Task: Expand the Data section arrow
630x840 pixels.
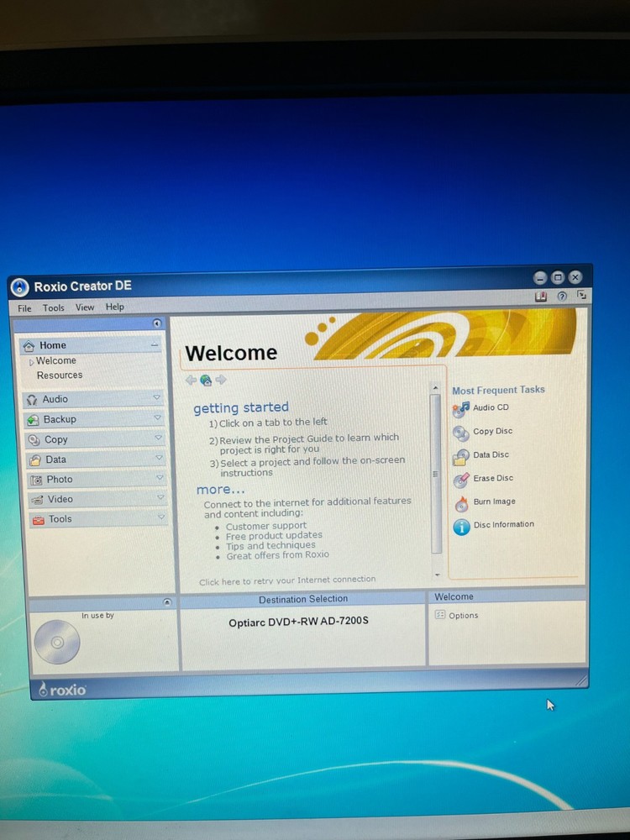Action: (x=159, y=458)
